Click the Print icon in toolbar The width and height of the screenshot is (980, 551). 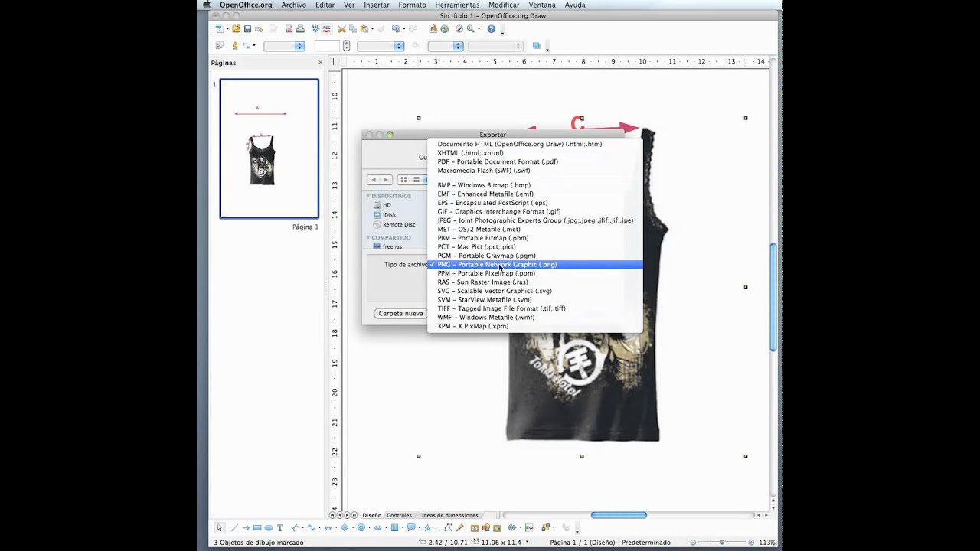pos(300,29)
